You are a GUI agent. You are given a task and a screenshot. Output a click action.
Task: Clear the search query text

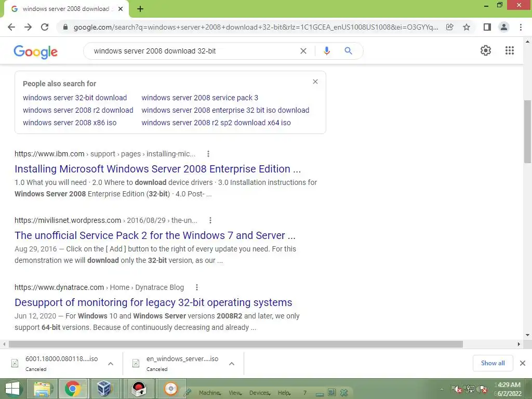[x=303, y=51]
